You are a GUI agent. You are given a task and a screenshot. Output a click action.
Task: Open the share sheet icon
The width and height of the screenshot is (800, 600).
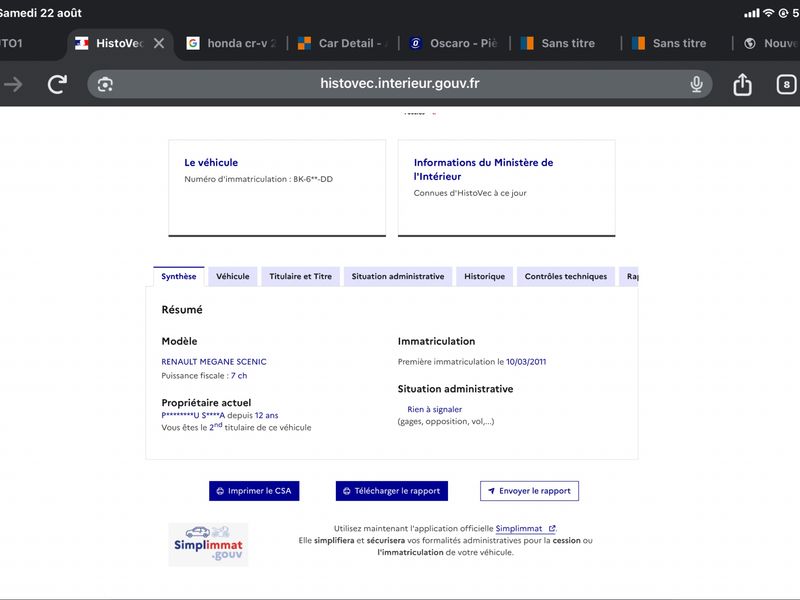[742, 84]
